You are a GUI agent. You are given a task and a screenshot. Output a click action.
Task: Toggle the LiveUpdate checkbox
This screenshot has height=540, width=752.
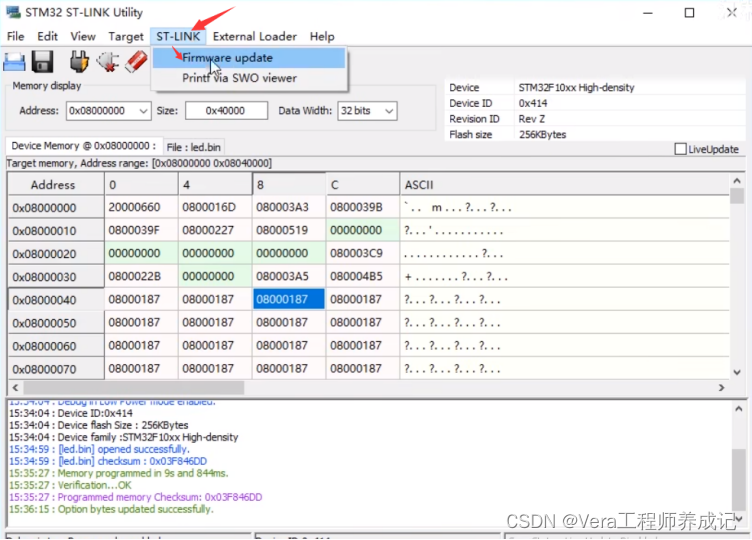point(680,149)
